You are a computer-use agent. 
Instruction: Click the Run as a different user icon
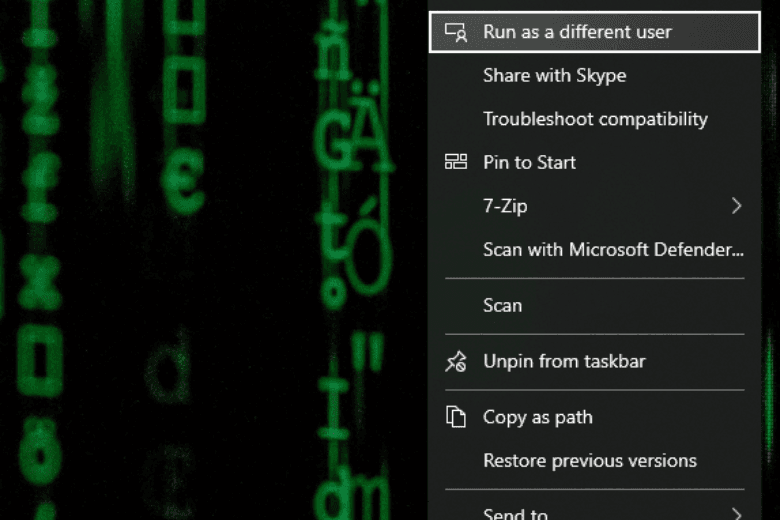coord(456,32)
